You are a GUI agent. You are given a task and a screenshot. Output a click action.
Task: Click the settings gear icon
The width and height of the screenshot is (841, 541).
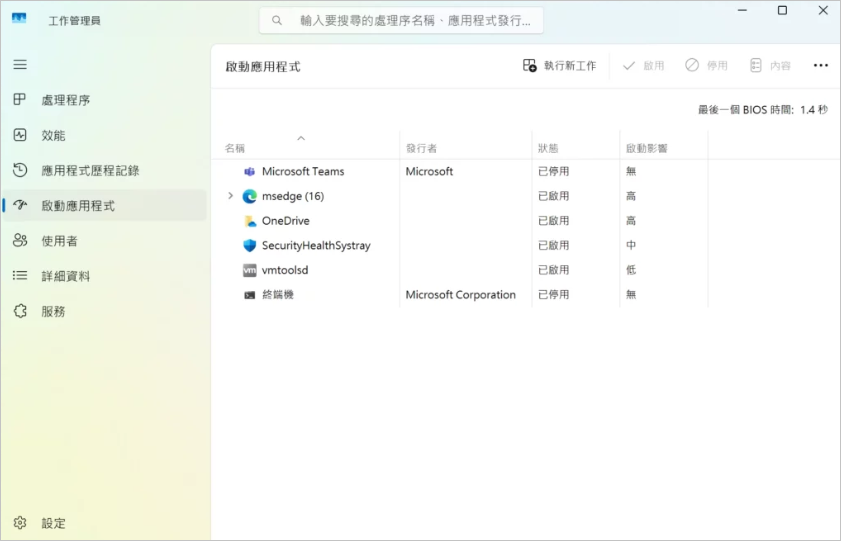(x=20, y=523)
